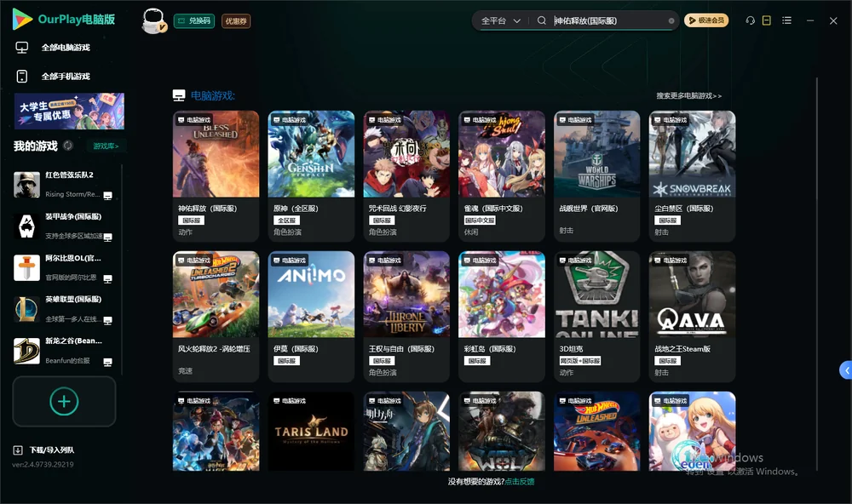Image resolution: width=852 pixels, height=504 pixels.
Task: Open 伊莫 (国际服) Animo card
Action: pyautogui.click(x=311, y=316)
